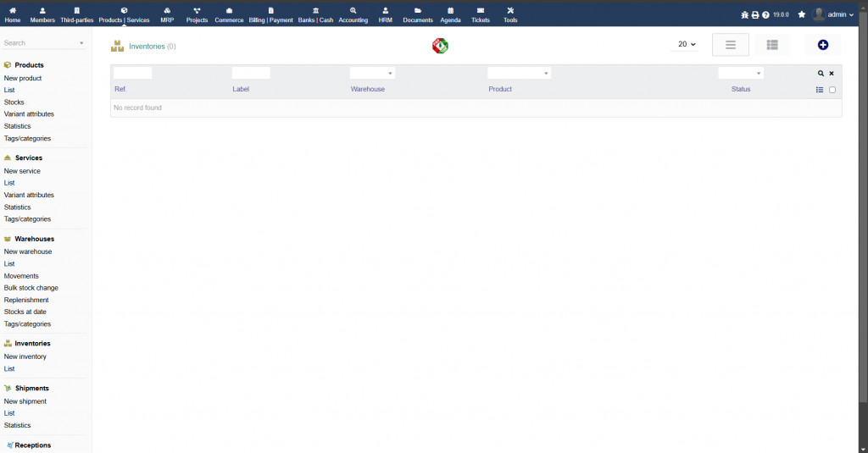Click New shipment link
The image size is (868, 453).
click(25, 401)
